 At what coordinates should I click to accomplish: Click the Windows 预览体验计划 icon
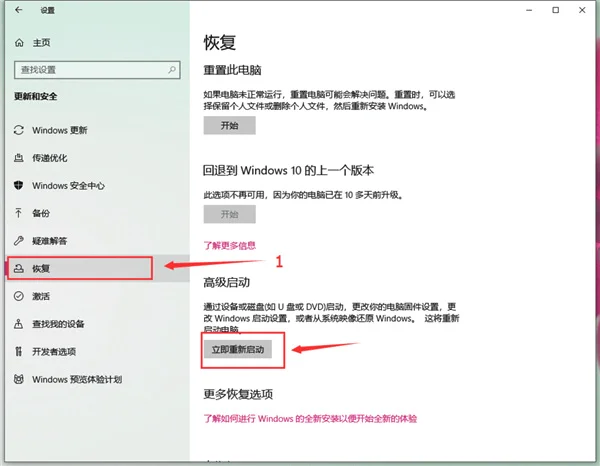pyautogui.click(x=19, y=379)
